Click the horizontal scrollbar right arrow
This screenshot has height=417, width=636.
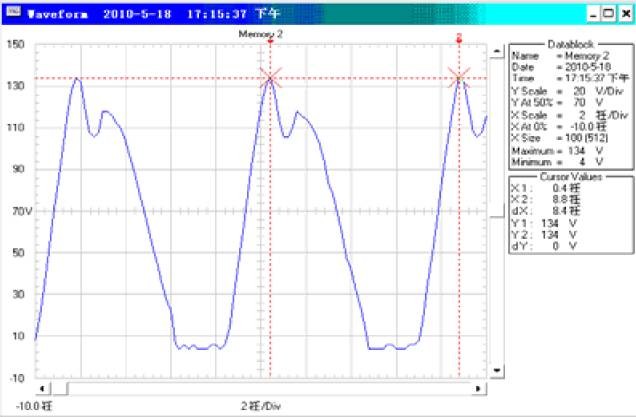pos(482,387)
